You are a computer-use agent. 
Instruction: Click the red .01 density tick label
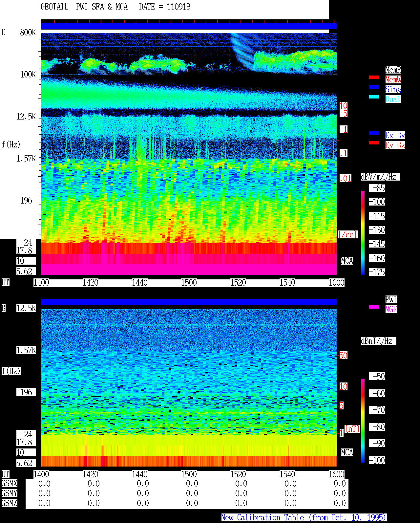[345, 179]
